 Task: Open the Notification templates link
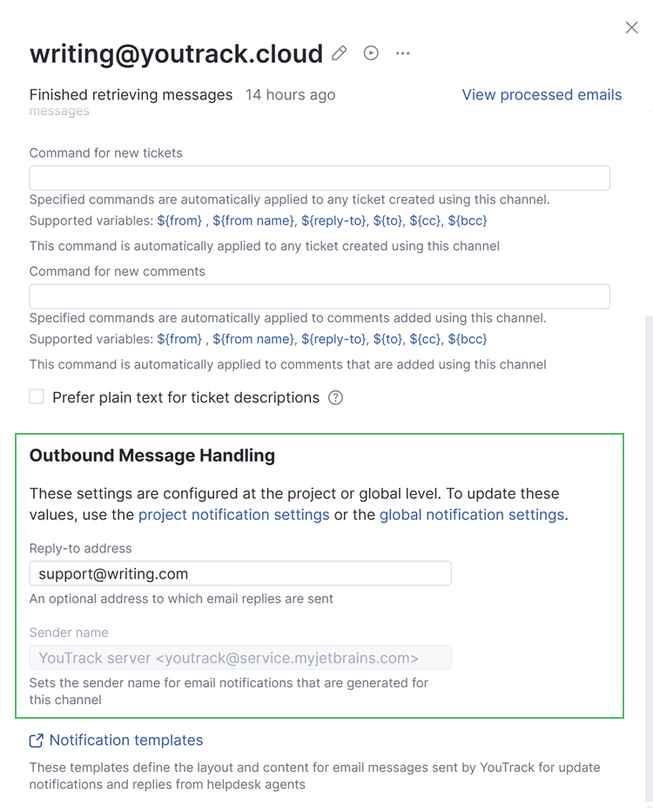126,741
